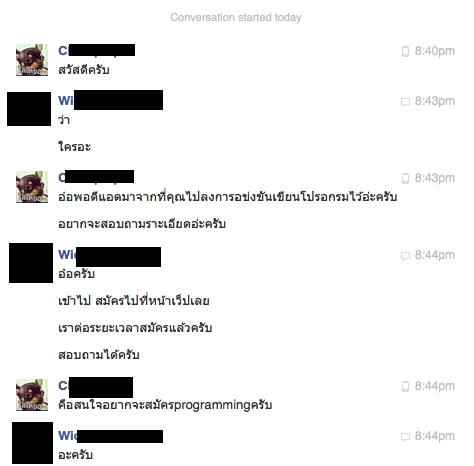Click the blacked-out avatar beside อะครับ
The width and height of the screenshot is (474, 466).
(x=33, y=443)
